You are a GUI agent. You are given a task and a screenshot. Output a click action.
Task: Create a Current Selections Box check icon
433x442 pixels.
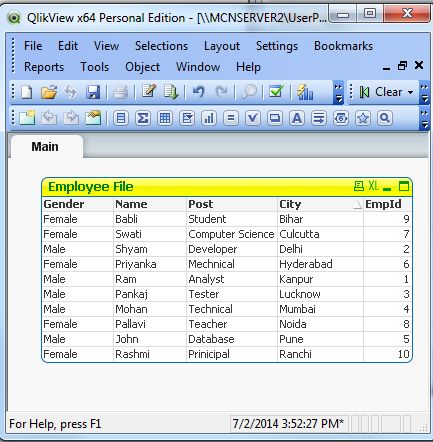[x=253, y=118]
